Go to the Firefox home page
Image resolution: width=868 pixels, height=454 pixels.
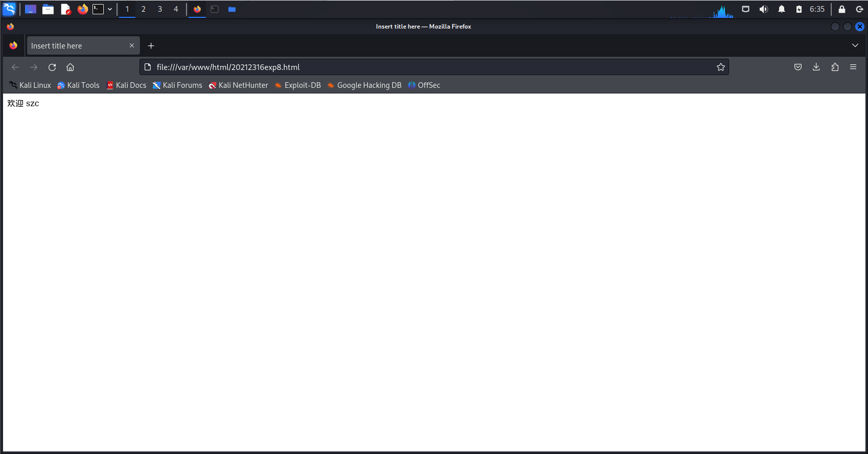click(x=71, y=67)
